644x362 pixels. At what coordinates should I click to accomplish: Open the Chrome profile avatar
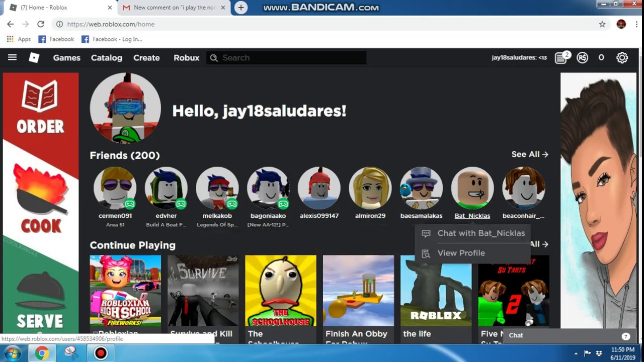[621, 24]
